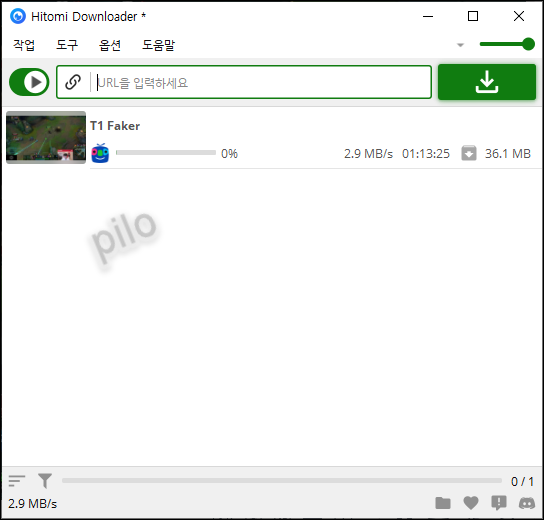
Task: Click the 01:13:25 duration text
Action: (x=426, y=153)
